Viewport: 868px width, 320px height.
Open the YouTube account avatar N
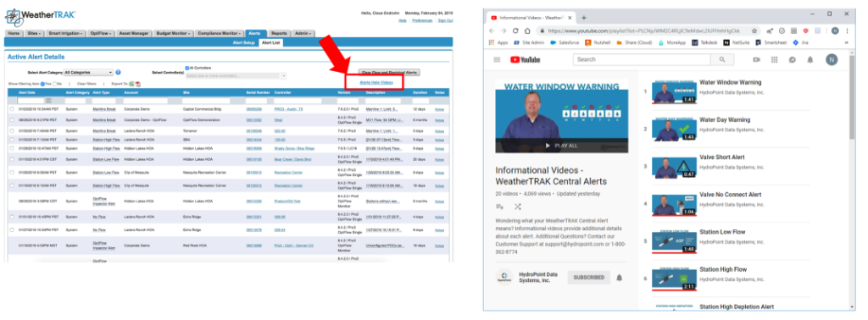click(x=832, y=60)
